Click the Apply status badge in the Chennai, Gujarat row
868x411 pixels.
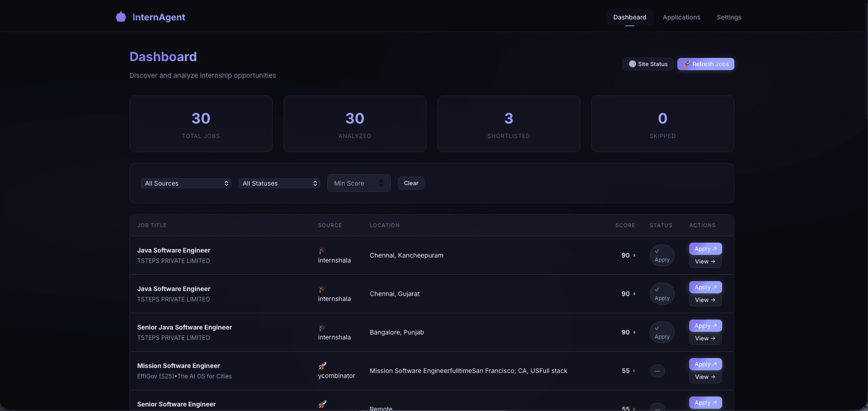pos(662,294)
